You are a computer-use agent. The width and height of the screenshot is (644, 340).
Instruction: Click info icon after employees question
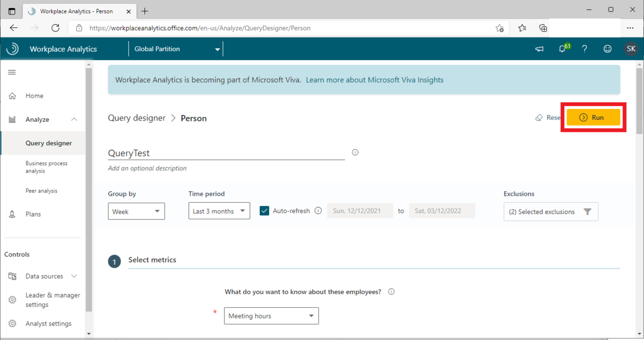coord(391,292)
